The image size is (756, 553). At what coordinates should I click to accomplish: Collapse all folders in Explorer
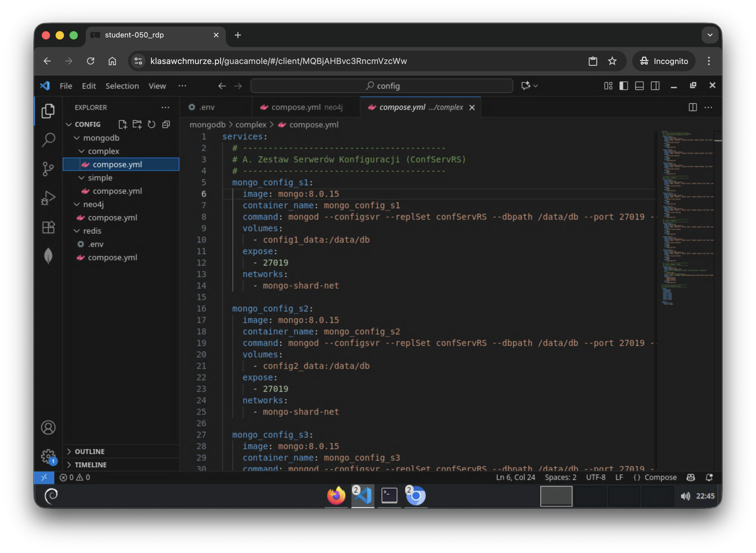pos(166,125)
